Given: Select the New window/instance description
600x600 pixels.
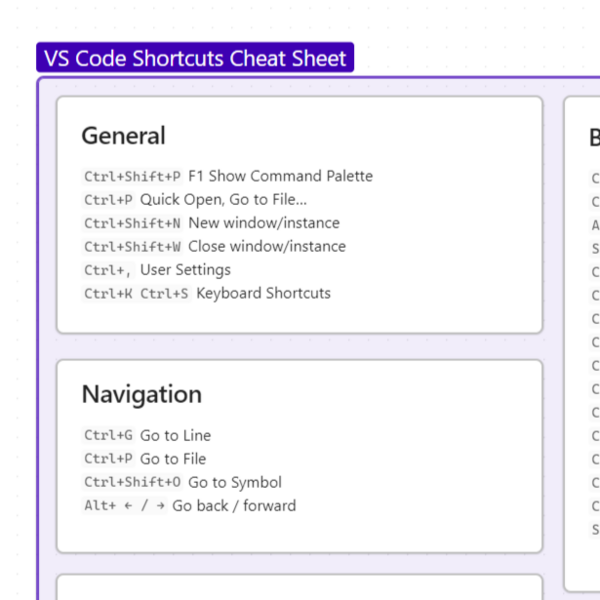Looking at the screenshot, I should (x=264, y=223).
